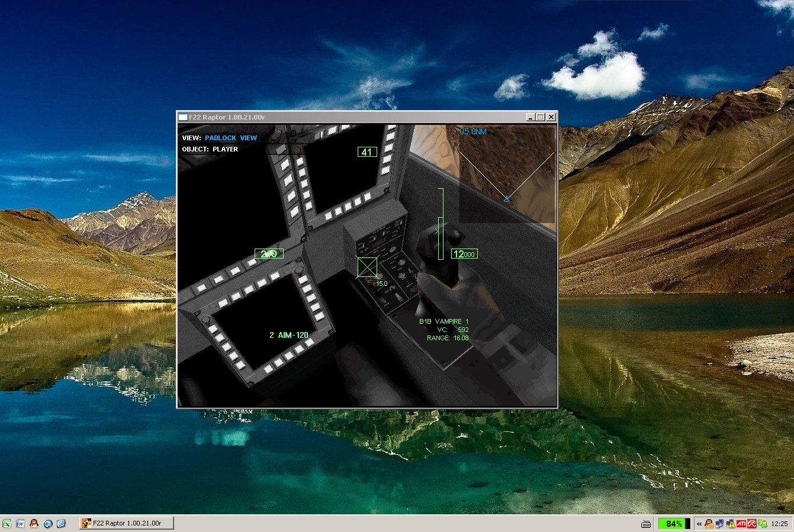The height and width of the screenshot is (532, 794).
Task: Click the green messenger user tray icon
Action: click(762, 524)
